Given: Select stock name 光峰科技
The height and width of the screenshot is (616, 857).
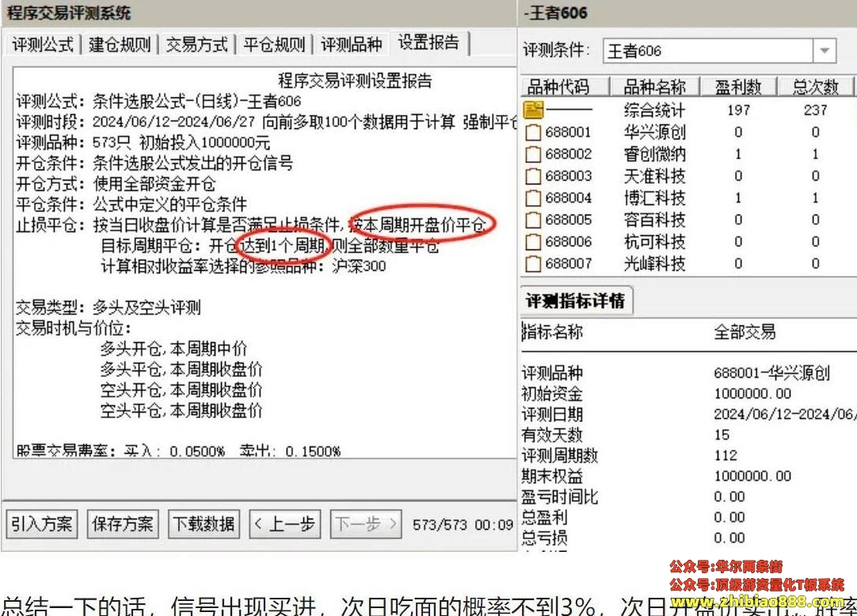Looking at the screenshot, I should 654,263.
